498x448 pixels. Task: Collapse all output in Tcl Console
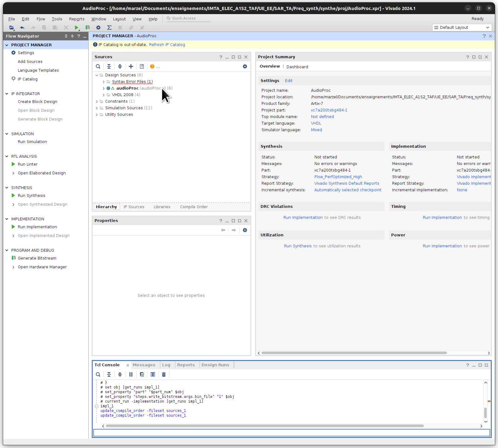109,374
